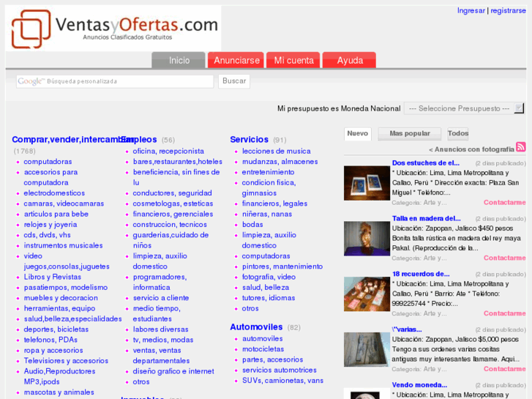Viewport: 532px width, 399px height.
Task: Open the instrumentos musicales category
Action: click(63, 245)
